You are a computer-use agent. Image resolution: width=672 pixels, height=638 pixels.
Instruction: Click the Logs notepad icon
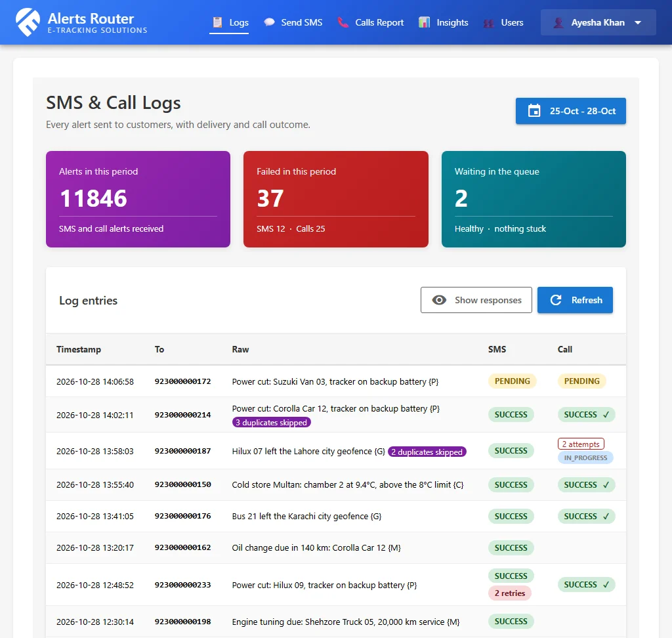[218, 22]
